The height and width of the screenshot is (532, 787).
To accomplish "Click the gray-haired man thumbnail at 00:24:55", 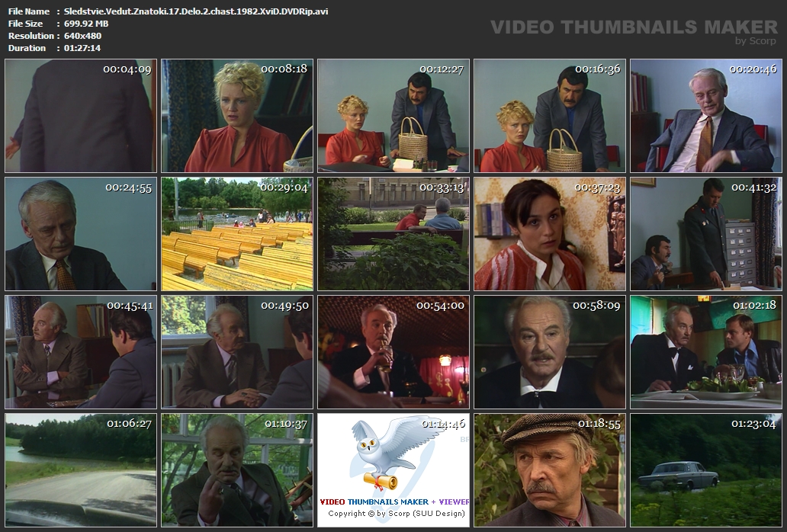I will click(80, 234).
